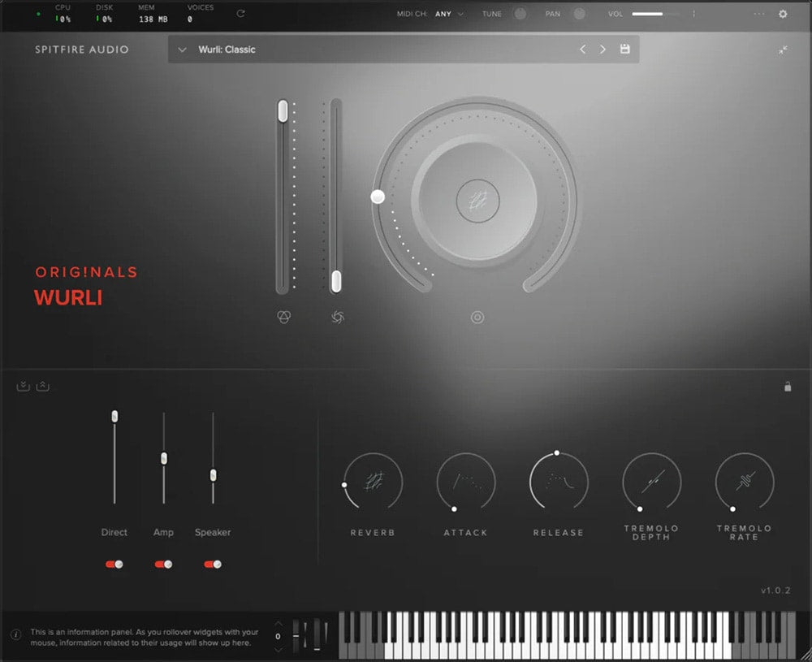
Task: Go to the previous preset arrow
Action: tap(582, 50)
